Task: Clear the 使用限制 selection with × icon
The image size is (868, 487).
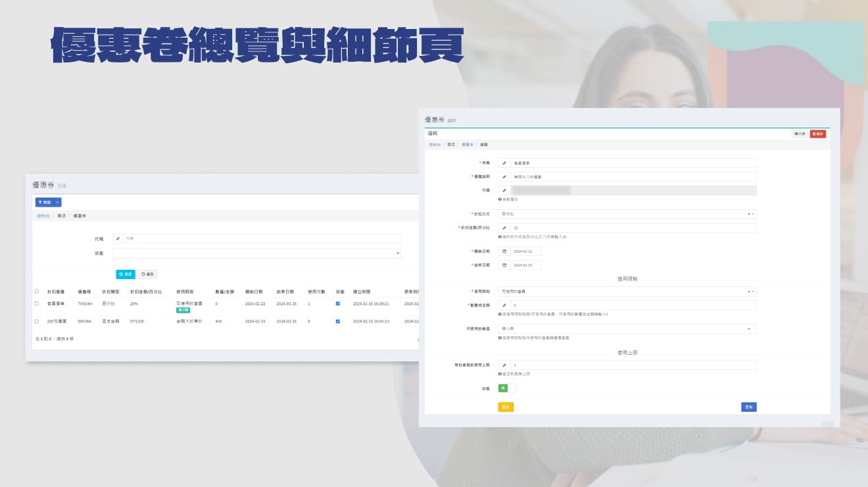Action: (x=749, y=291)
